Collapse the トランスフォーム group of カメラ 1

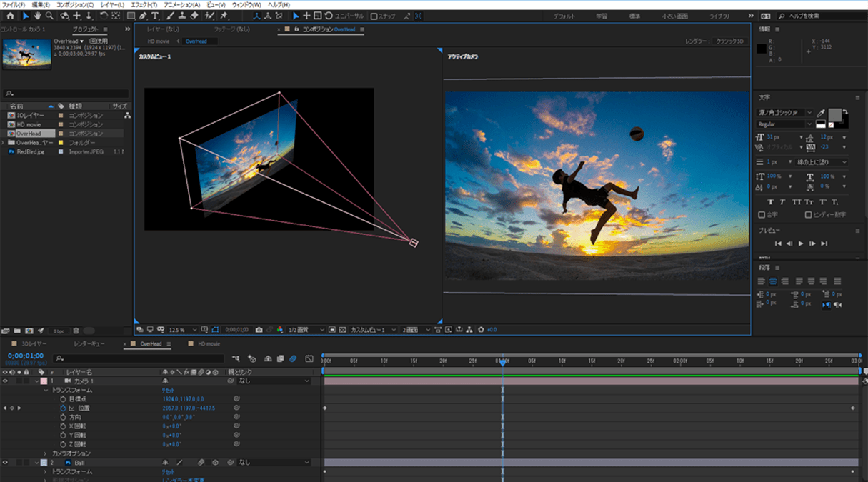[46, 391]
